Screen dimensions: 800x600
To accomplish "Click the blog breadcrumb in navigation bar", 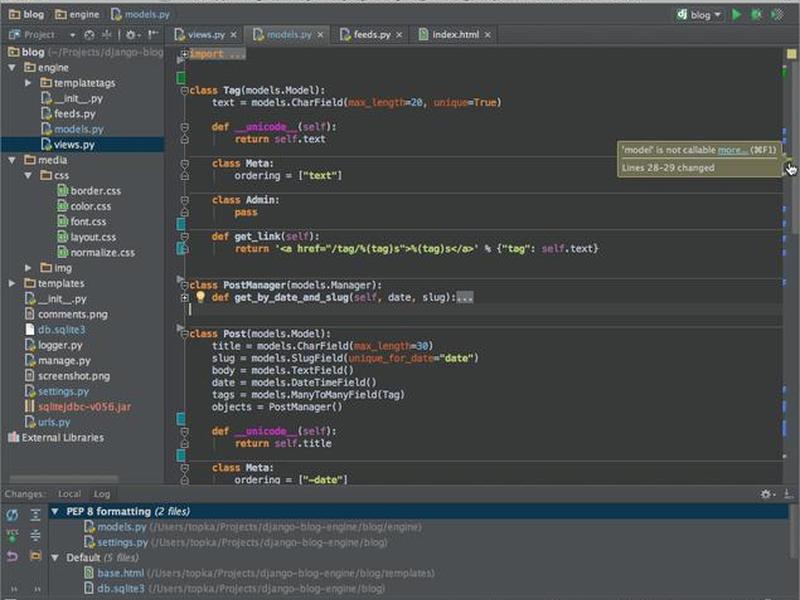I will [x=27, y=14].
